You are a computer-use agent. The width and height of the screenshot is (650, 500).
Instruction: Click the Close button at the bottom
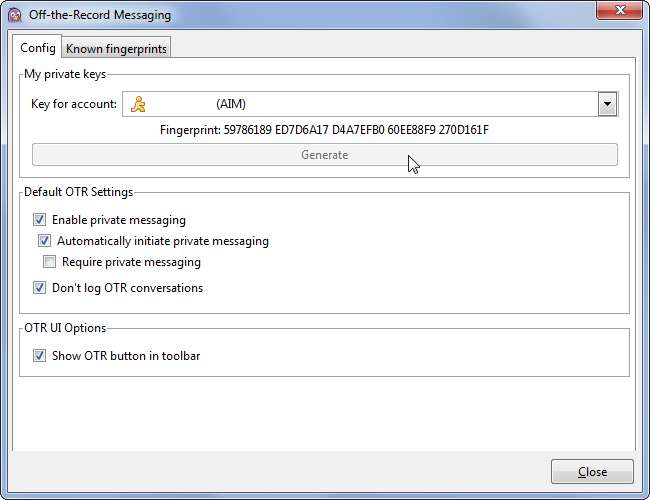click(592, 472)
